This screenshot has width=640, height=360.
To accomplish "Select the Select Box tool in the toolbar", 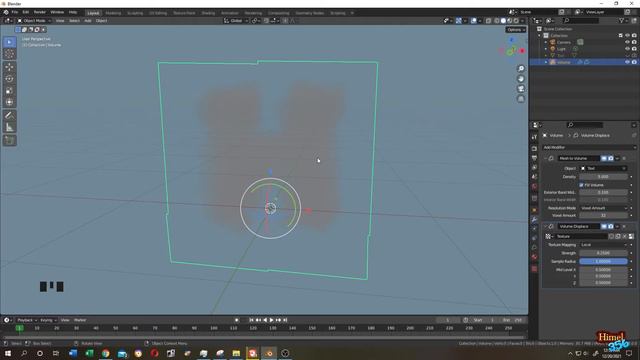I will (x=9, y=42).
